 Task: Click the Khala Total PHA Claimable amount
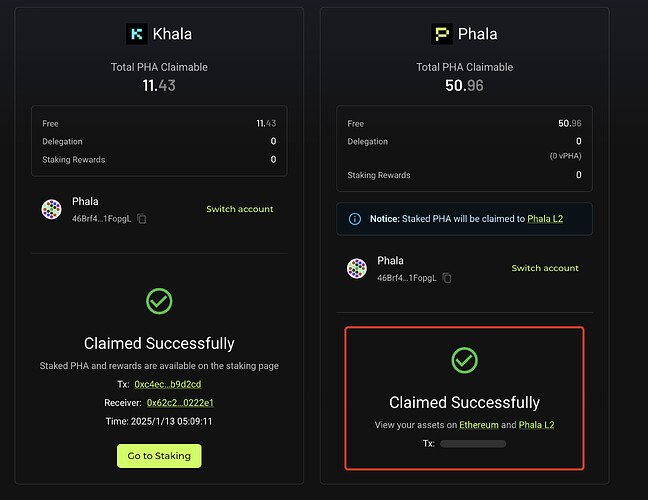coord(159,87)
